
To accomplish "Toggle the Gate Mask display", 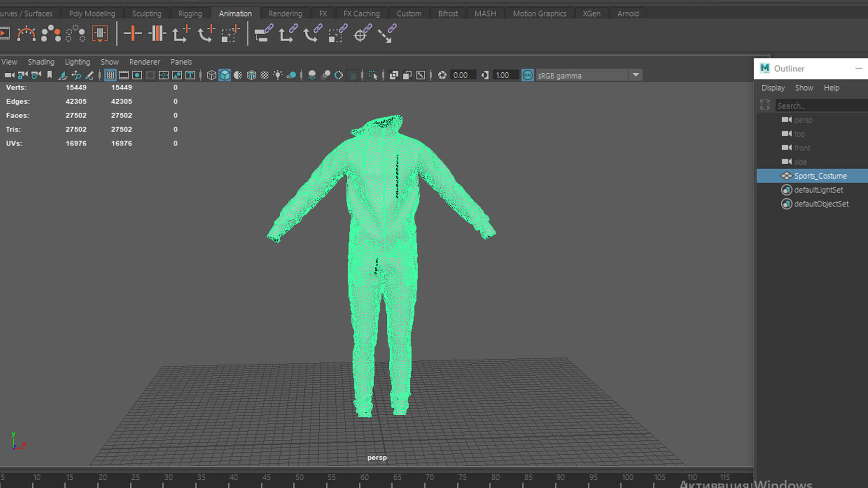I will pos(150,75).
